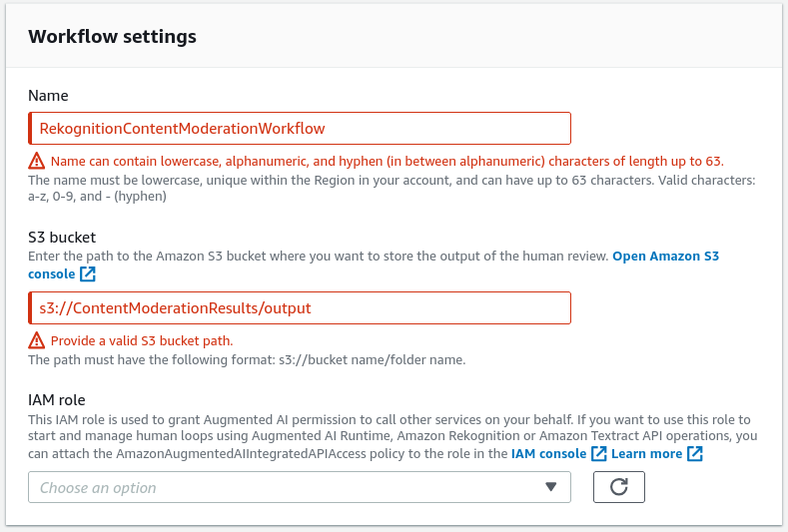Open the Amazon S3 console link

coord(374,265)
